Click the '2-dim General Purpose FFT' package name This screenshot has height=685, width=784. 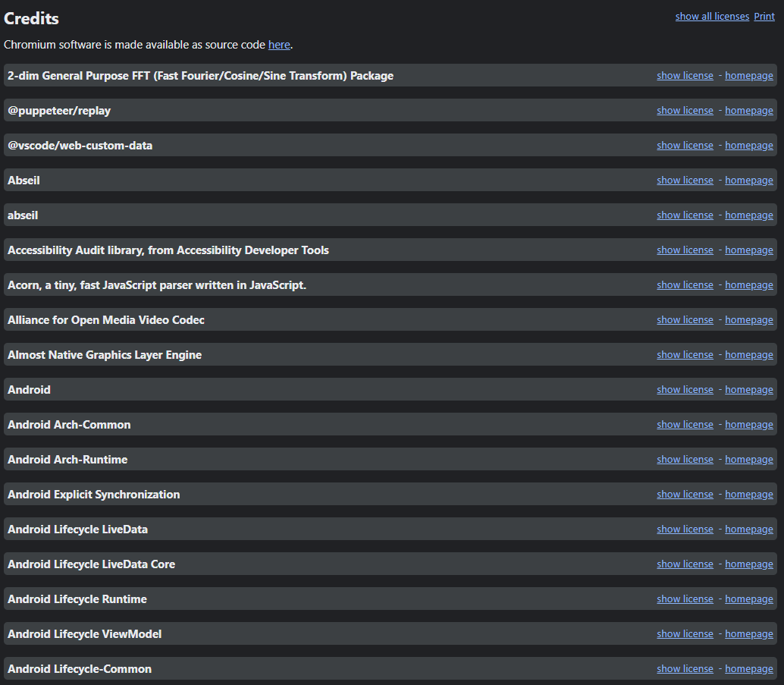200,76
